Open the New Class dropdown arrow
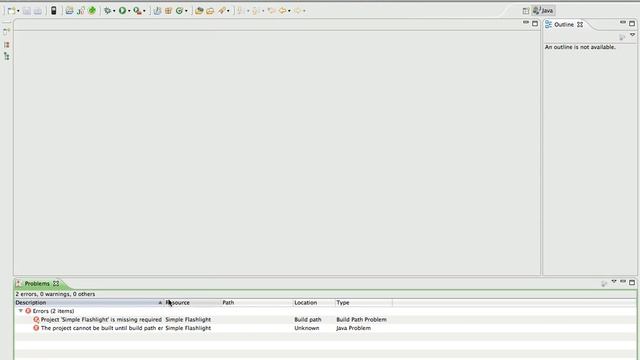 click(x=186, y=11)
